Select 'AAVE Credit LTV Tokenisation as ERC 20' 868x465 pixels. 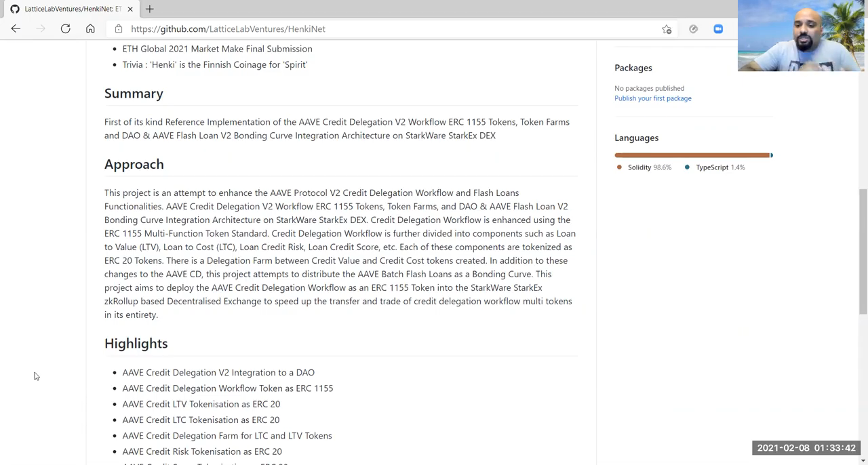201,404
